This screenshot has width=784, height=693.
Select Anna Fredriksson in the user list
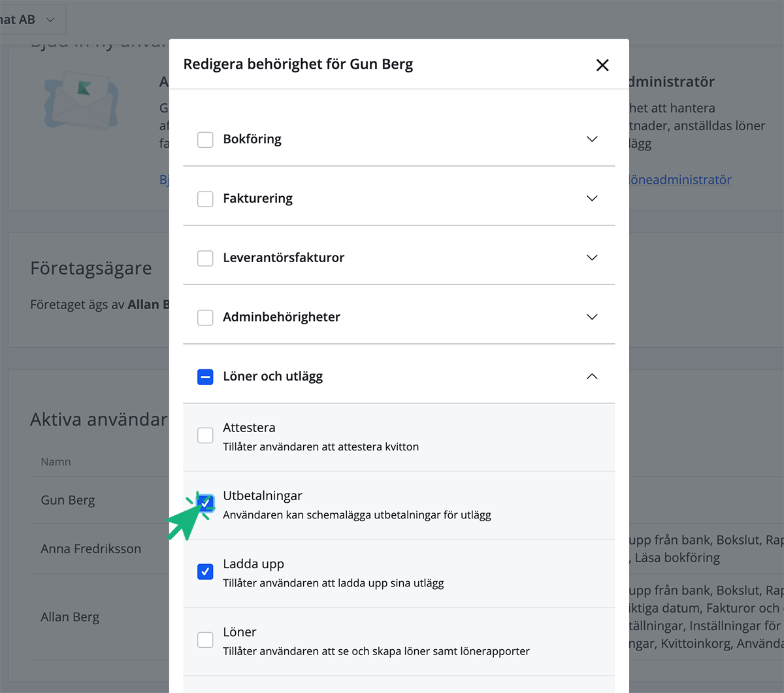coord(91,549)
